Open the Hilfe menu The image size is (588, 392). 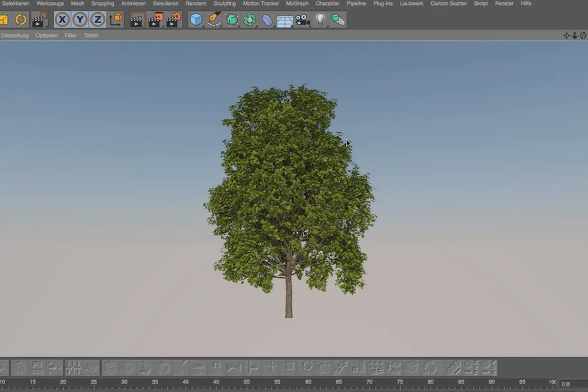tap(526, 3)
